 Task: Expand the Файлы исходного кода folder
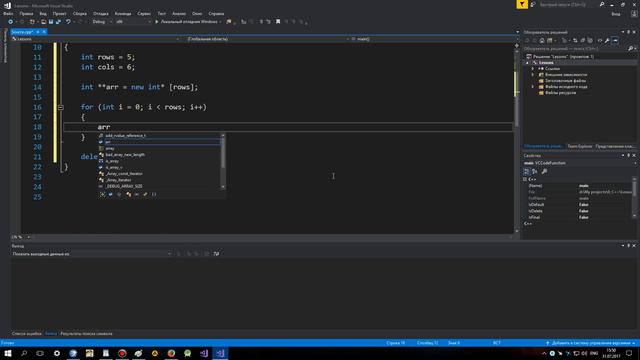(x=533, y=87)
